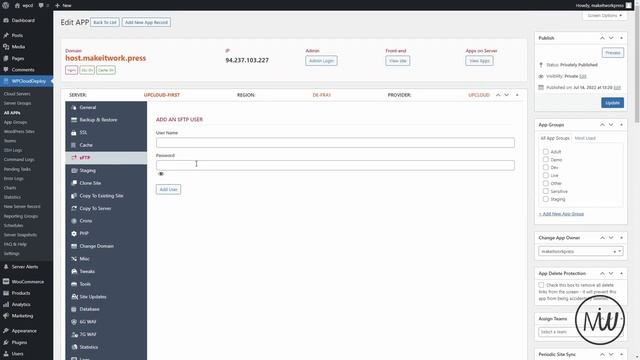Click into the User Name field
Screen dimensions: 640x360
(x=335, y=142)
